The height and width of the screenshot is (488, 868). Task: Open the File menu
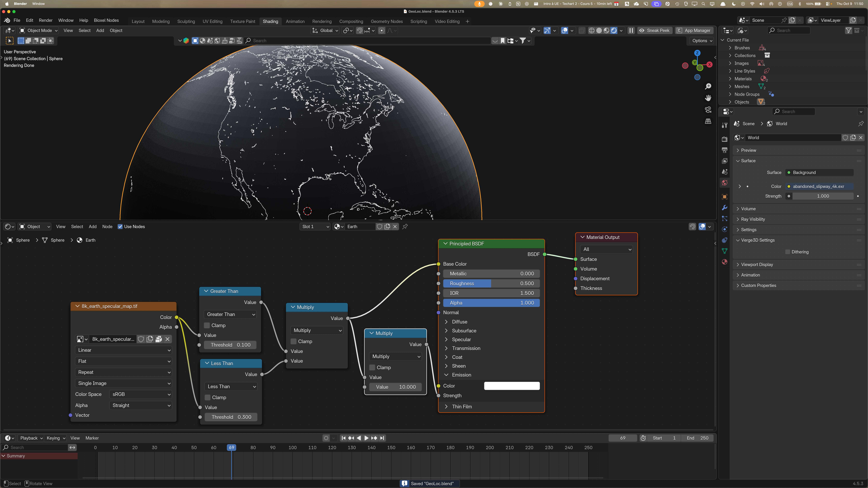(x=17, y=20)
